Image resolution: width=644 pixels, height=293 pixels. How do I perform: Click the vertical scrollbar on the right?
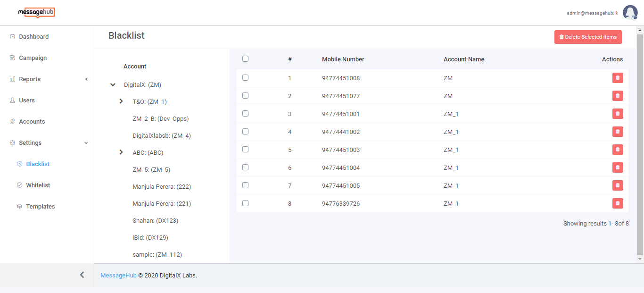click(x=640, y=142)
